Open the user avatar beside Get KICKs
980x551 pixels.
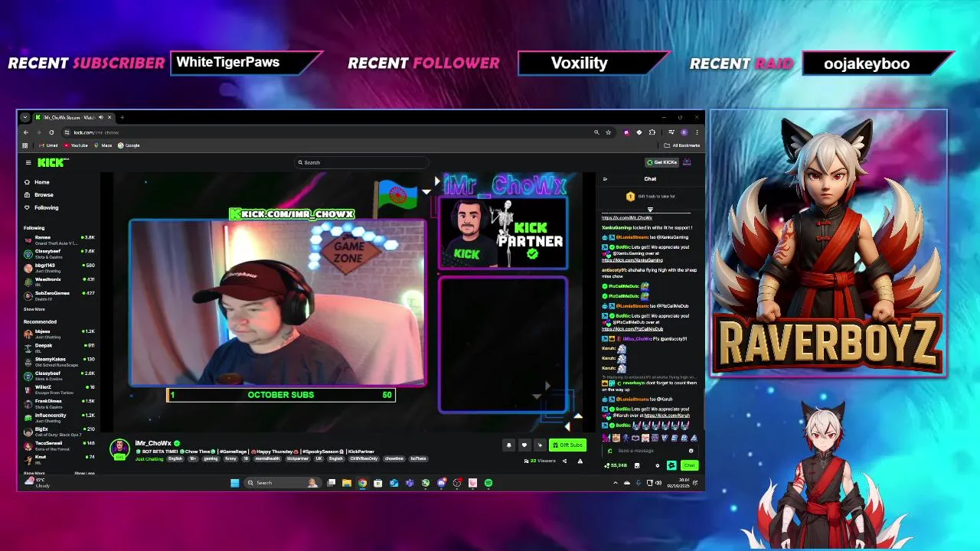687,162
